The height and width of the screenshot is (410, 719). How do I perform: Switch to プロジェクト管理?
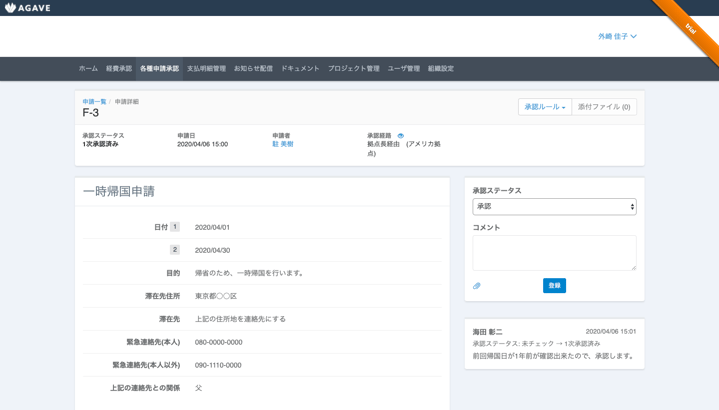click(x=354, y=69)
